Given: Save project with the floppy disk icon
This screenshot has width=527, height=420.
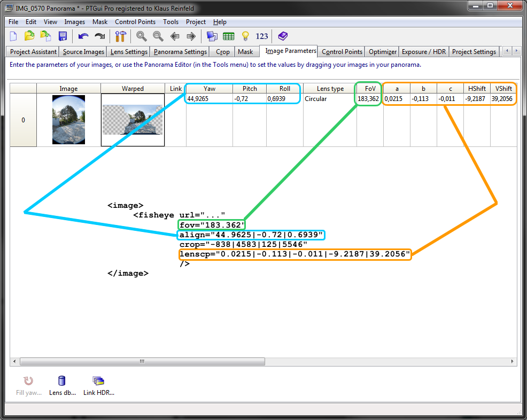Looking at the screenshot, I should 63,36.
